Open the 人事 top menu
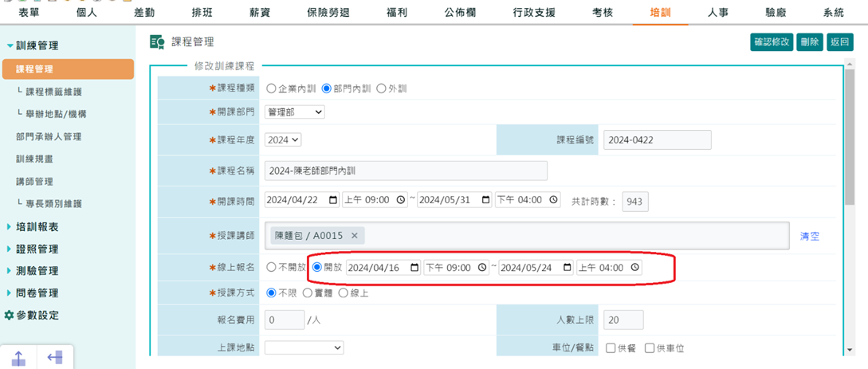 click(718, 12)
